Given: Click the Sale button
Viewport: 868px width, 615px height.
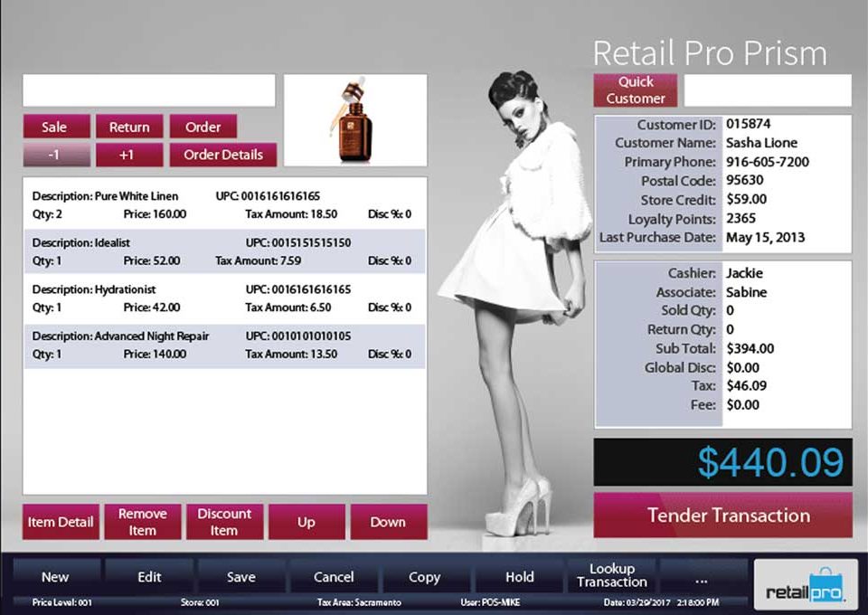Looking at the screenshot, I should pos(56,127).
